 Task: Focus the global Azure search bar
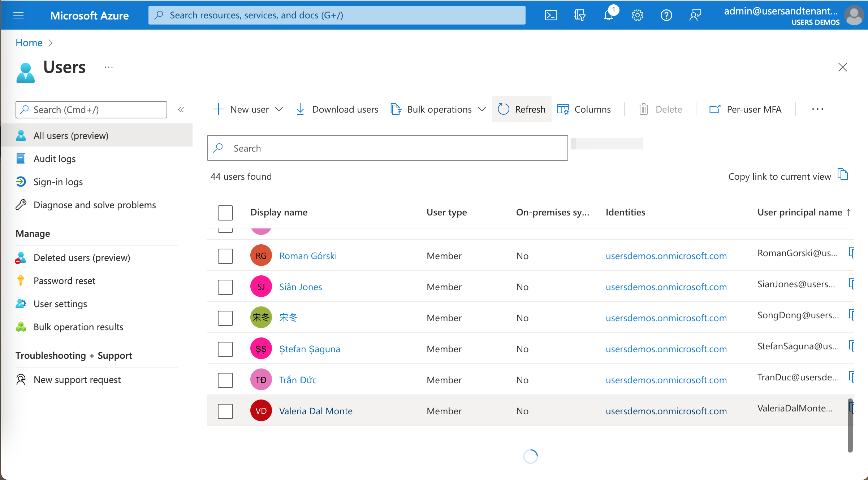pos(337,15)
